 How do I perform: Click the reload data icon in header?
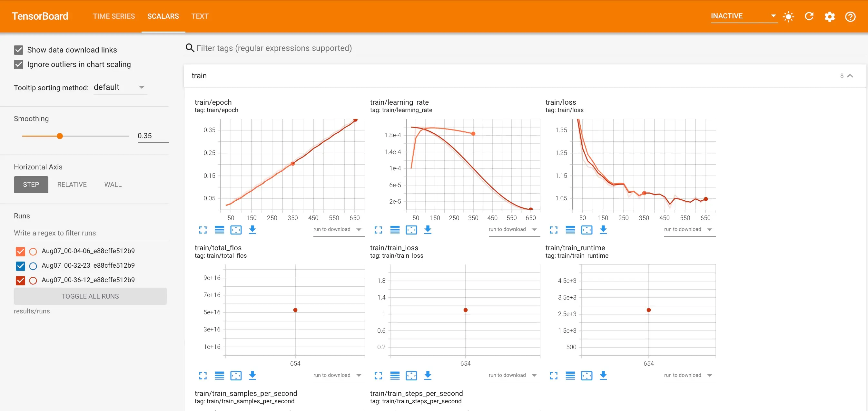pyautogui.click(x=809, y=16)
